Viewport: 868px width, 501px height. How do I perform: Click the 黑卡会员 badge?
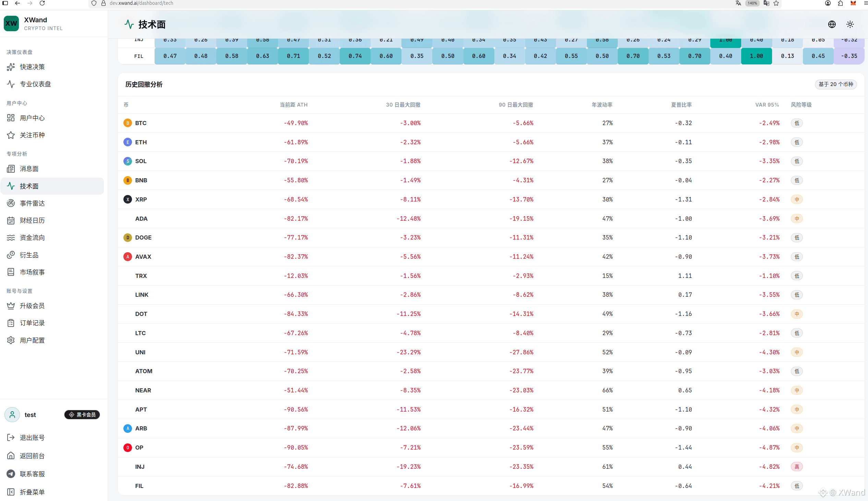82,415
